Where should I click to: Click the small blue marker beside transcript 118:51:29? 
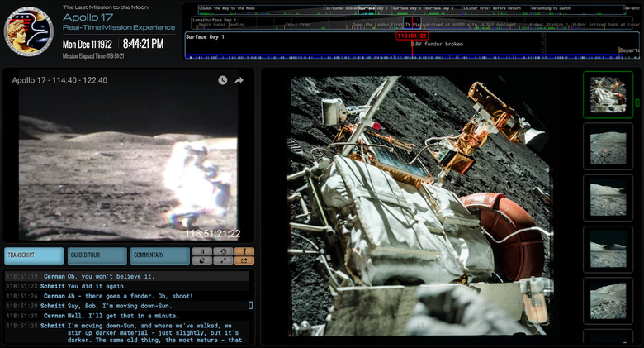tap(250, 305)
